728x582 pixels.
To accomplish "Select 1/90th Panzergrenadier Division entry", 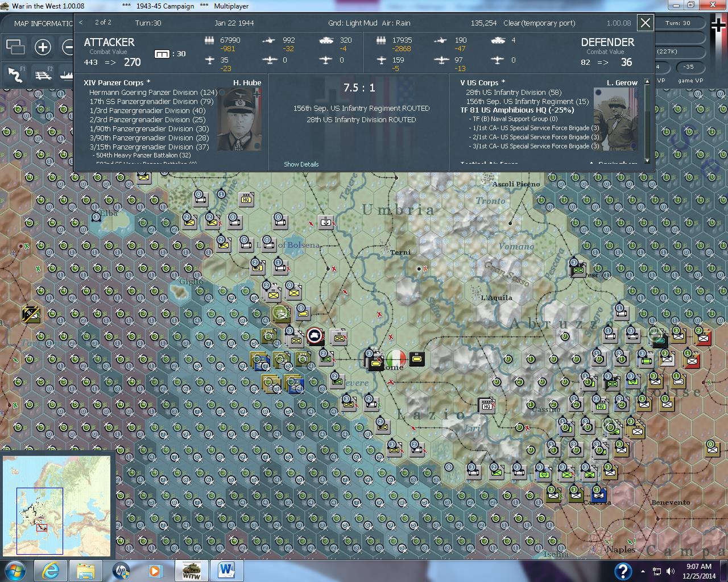I will 149,128.
